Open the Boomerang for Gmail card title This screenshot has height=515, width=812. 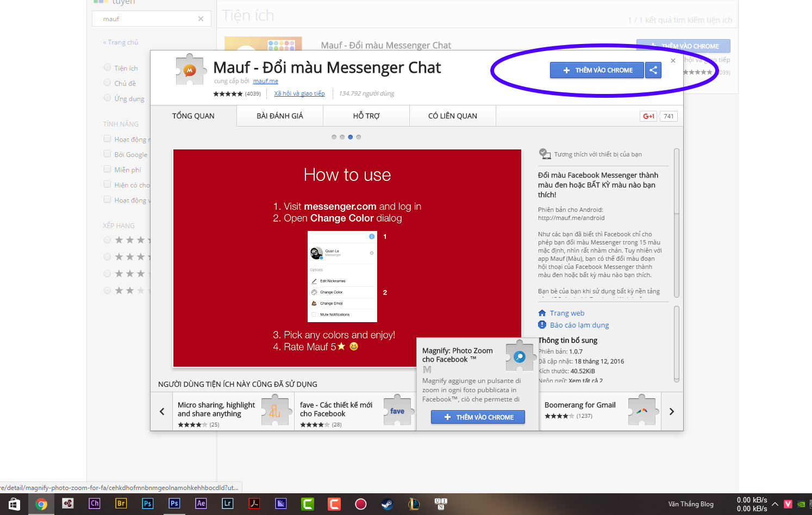point(580,405)
